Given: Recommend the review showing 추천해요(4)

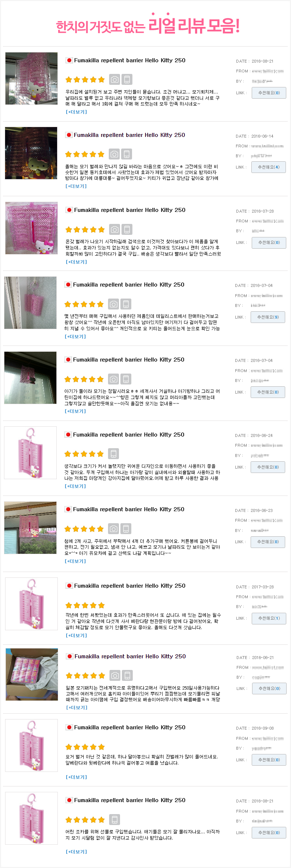Looking at the screenshot, I should [x=268, y=167].
